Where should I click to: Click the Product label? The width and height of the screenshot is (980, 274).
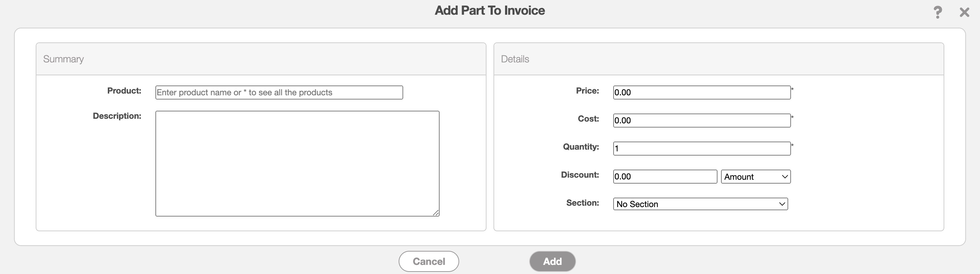[x=124, y=91]
